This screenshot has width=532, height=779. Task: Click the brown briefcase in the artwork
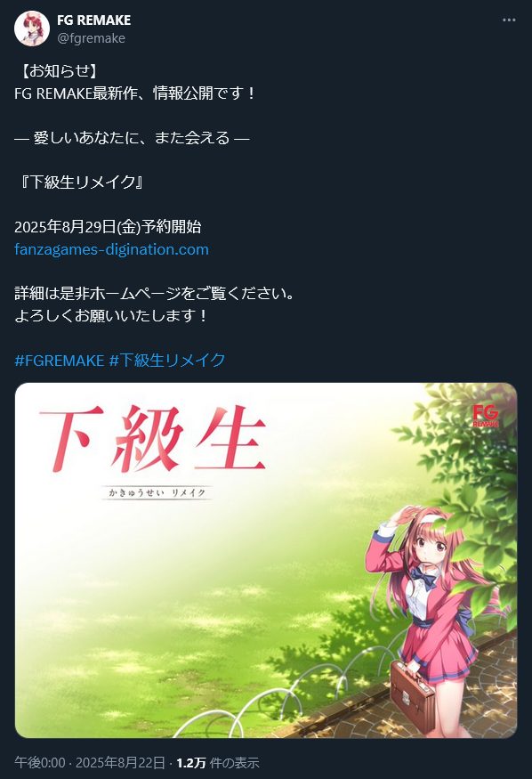click(412, 693)
